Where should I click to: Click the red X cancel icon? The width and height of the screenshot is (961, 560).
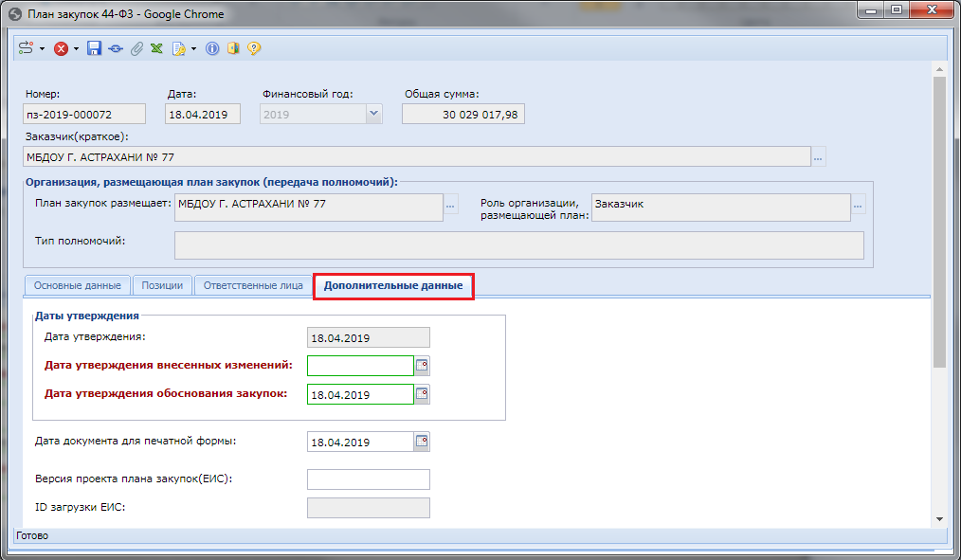point(61,48)
